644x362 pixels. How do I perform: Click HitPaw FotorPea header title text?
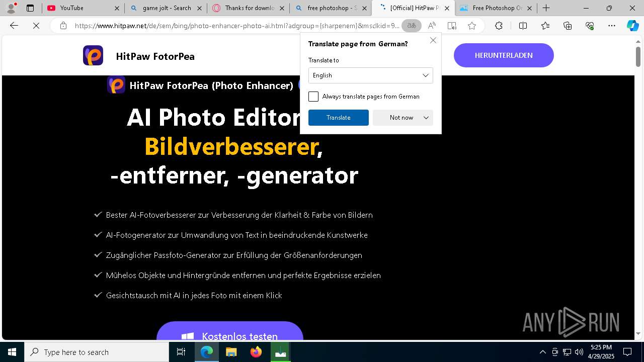pos(155,56)
